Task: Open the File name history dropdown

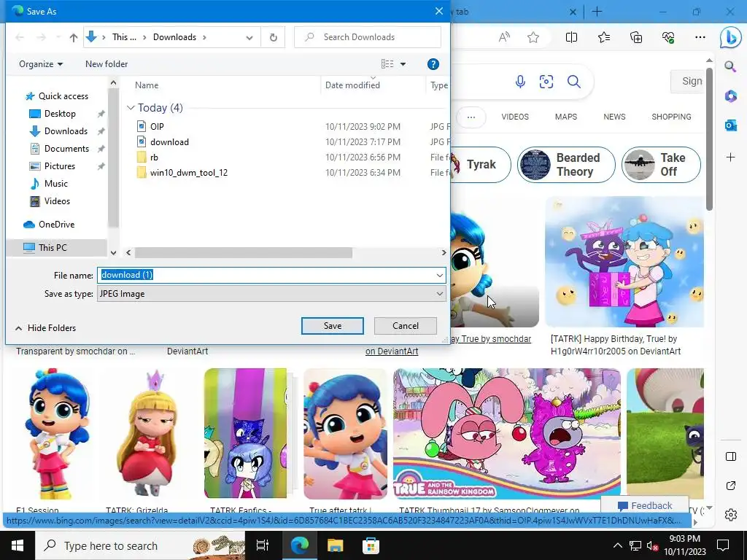Action: coord(439,275)
